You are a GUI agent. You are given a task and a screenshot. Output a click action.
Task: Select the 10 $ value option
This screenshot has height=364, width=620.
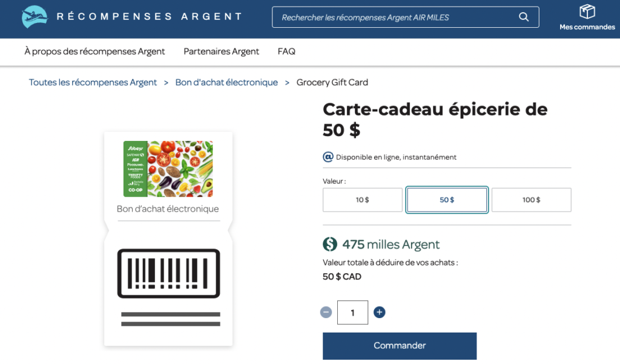click(x=362, y=200)
